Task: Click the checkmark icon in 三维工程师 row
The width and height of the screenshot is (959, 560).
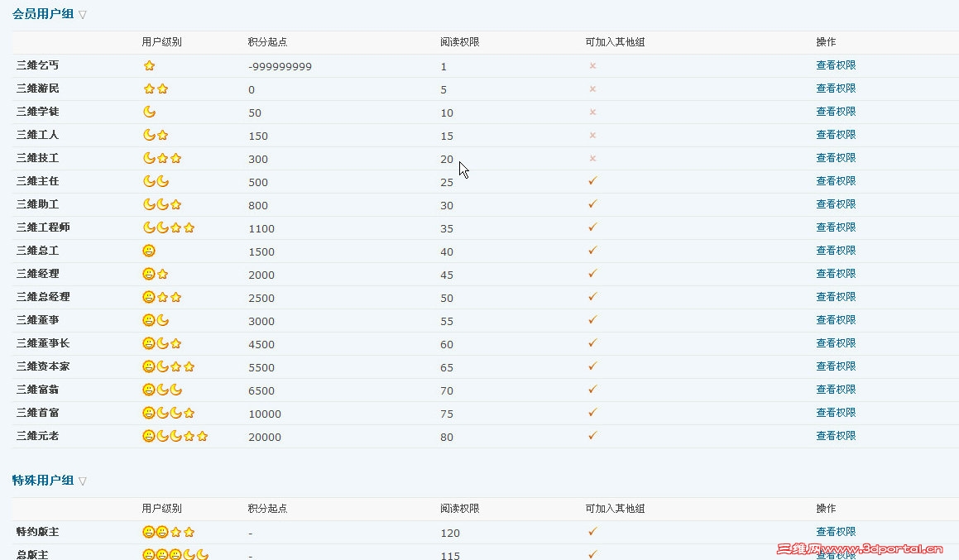Action: [592, 227]
